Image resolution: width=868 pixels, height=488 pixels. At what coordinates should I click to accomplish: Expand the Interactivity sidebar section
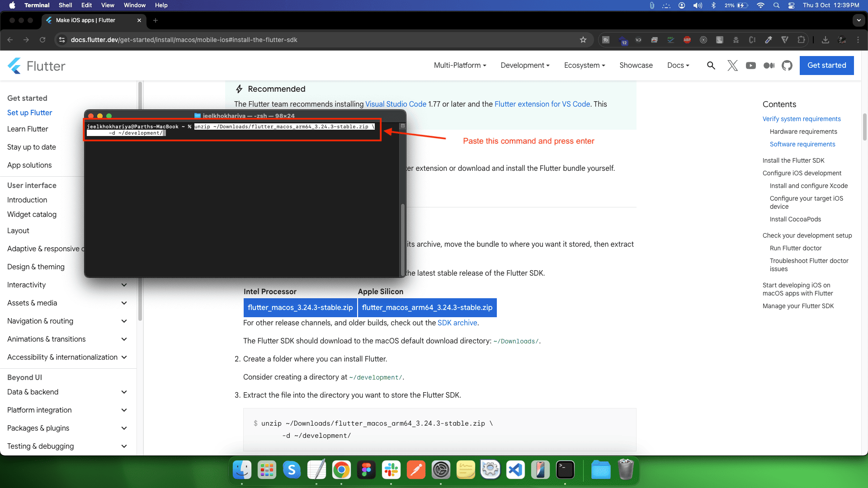124,285
